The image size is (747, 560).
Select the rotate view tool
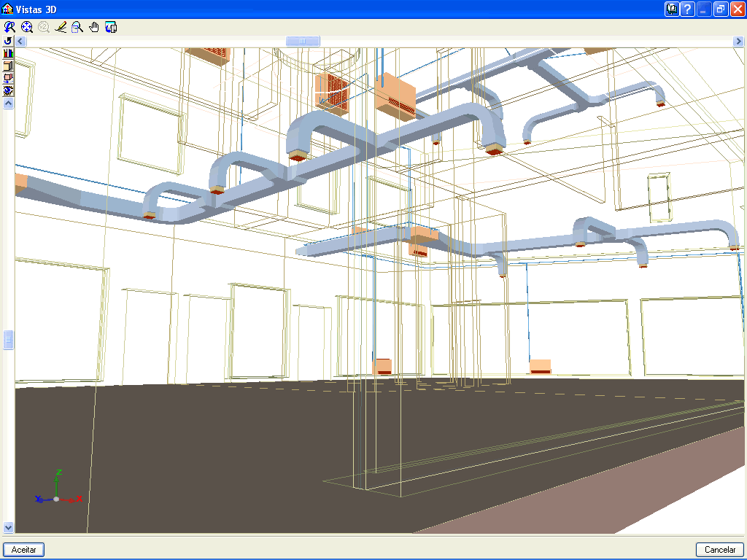[9, 27]
